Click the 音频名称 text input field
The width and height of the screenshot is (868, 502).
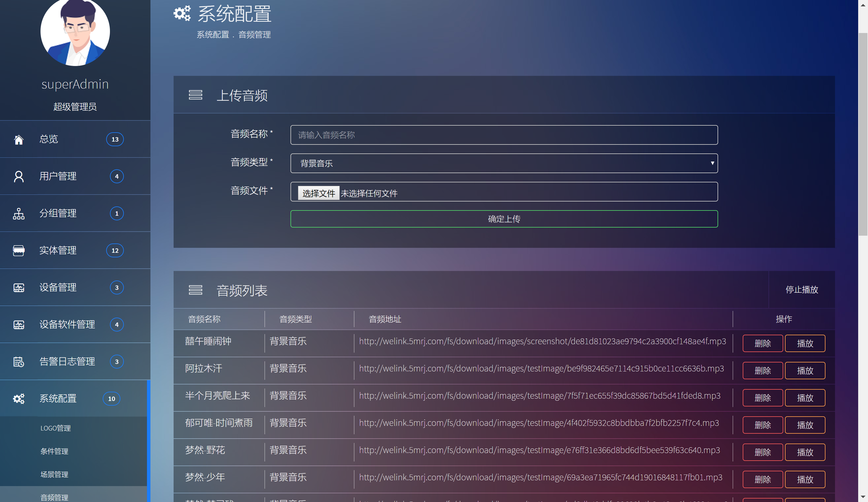503,135
